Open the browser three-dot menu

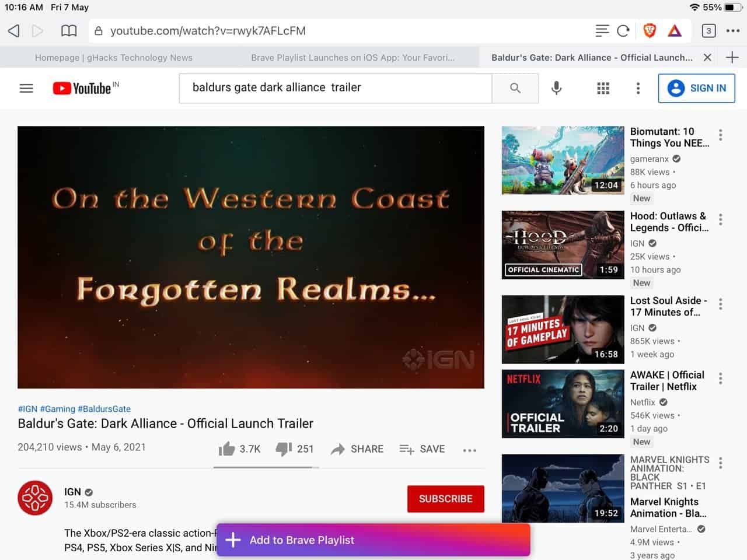click(x=733, y=31)
